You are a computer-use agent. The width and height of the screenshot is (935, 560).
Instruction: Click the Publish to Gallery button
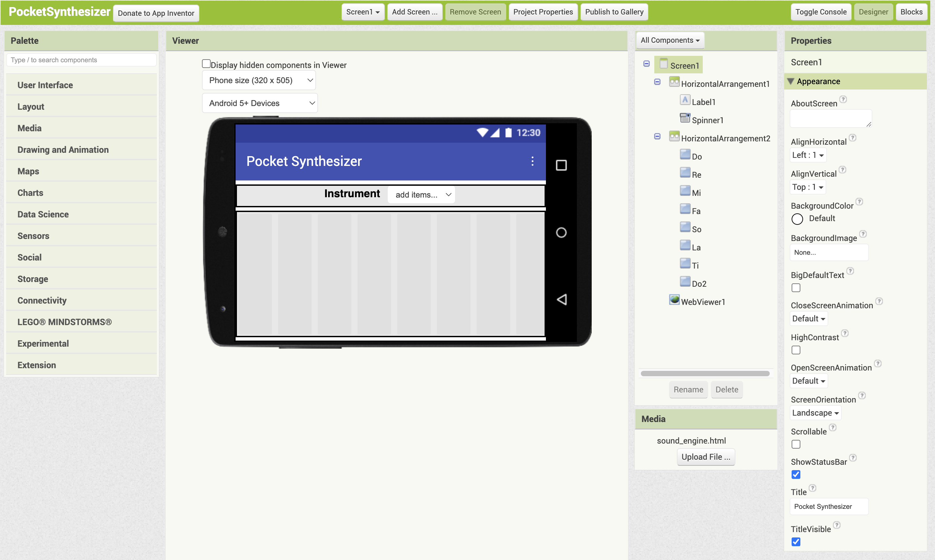pyautogui.click(x=614, y=12)
